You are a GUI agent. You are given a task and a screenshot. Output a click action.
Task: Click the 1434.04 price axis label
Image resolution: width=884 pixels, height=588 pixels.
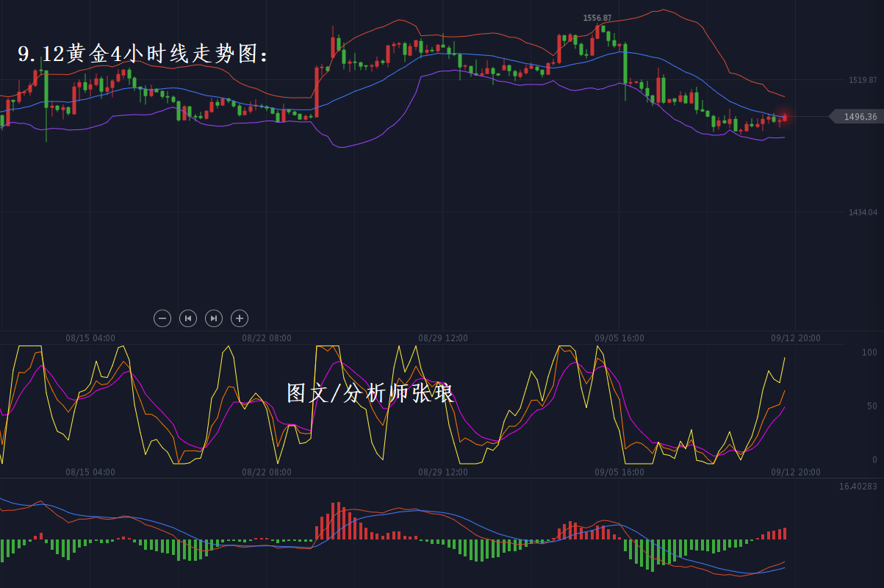point(863,212)
